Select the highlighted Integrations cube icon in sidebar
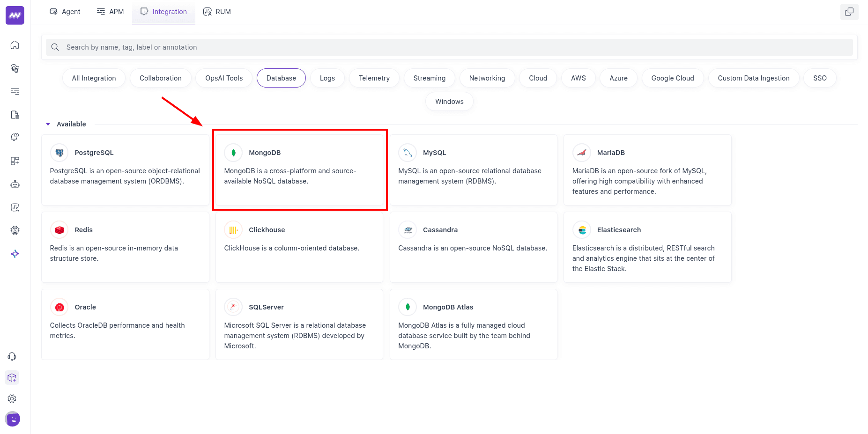 [12, 377]
